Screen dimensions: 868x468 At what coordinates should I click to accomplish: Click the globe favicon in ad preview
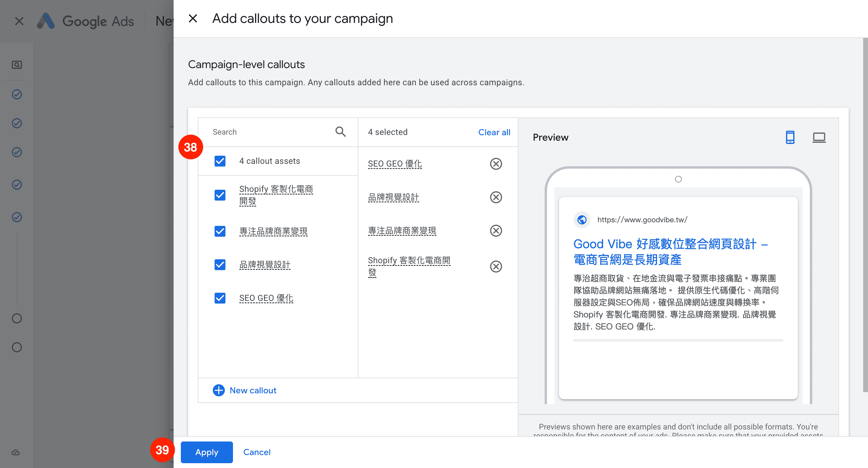(582, 220)
